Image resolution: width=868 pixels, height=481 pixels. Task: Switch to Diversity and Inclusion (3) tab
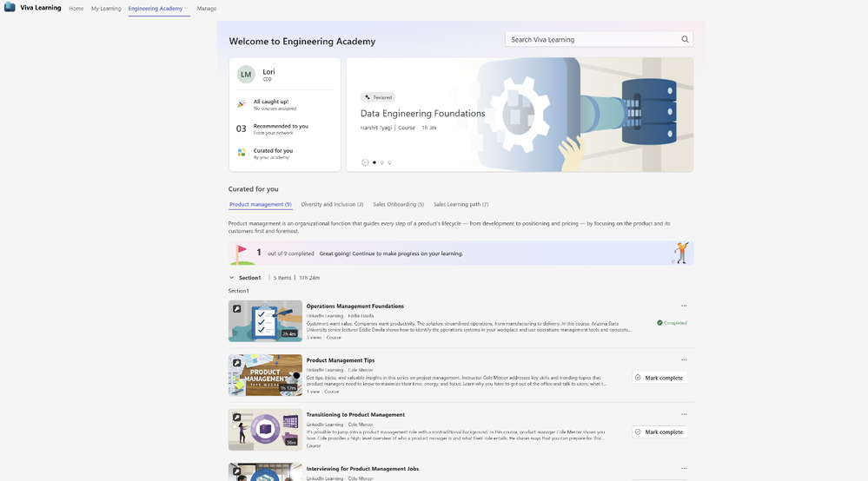click(332, 205)
